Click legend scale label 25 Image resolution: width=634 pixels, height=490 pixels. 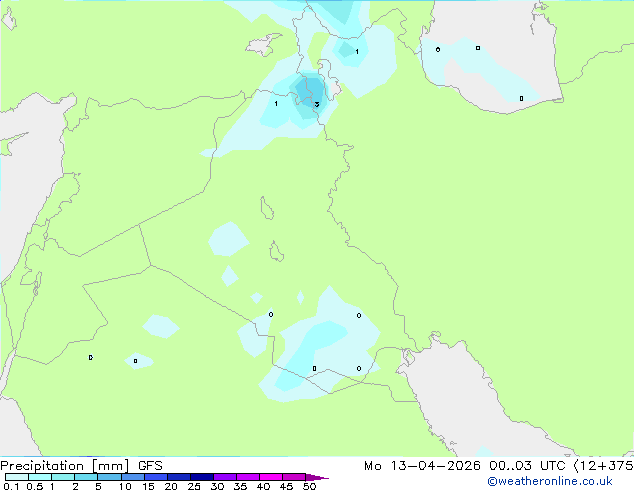tap(194, 486)
